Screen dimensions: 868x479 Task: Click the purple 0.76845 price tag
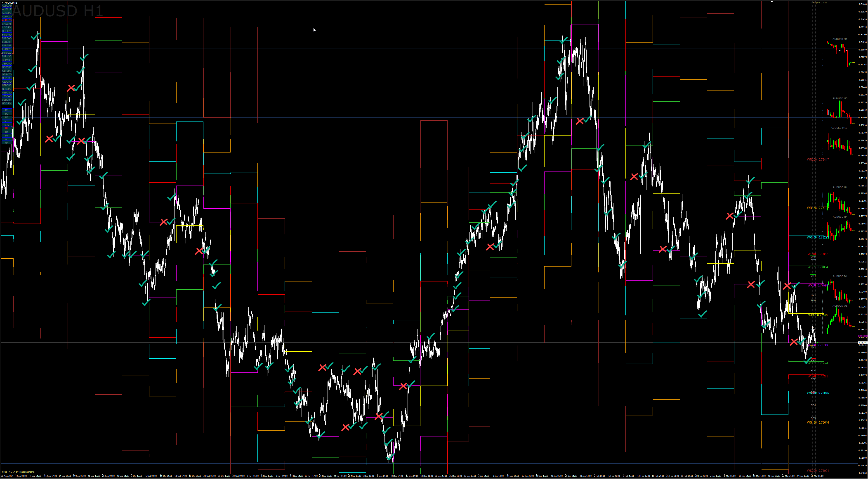(863, 336)
